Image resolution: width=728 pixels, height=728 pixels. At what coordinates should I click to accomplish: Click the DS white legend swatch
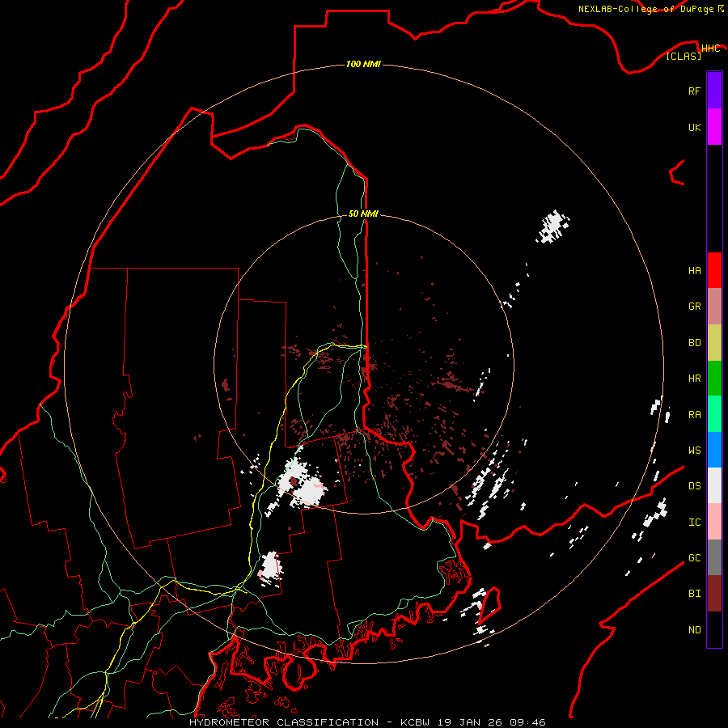coord(714,485)
